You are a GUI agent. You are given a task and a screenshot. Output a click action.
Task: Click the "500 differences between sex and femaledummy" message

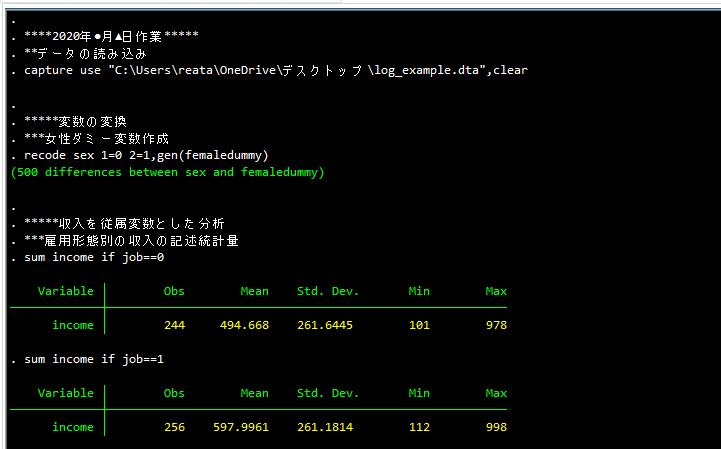point(167,173)
